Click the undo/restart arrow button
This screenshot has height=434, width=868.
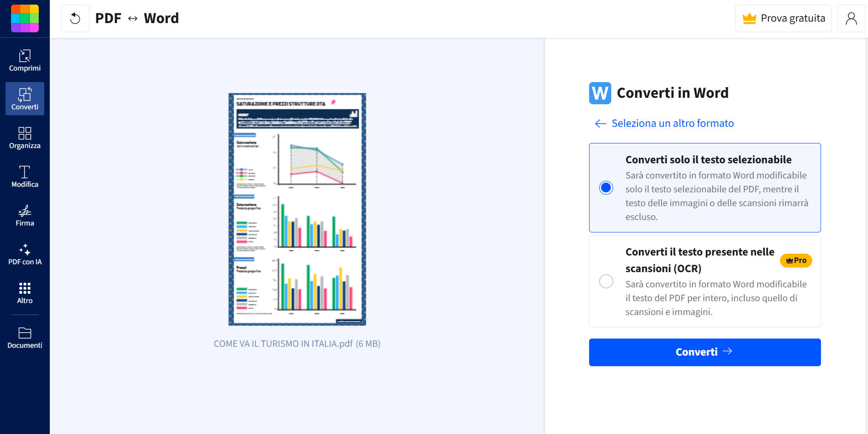point(75,18)
